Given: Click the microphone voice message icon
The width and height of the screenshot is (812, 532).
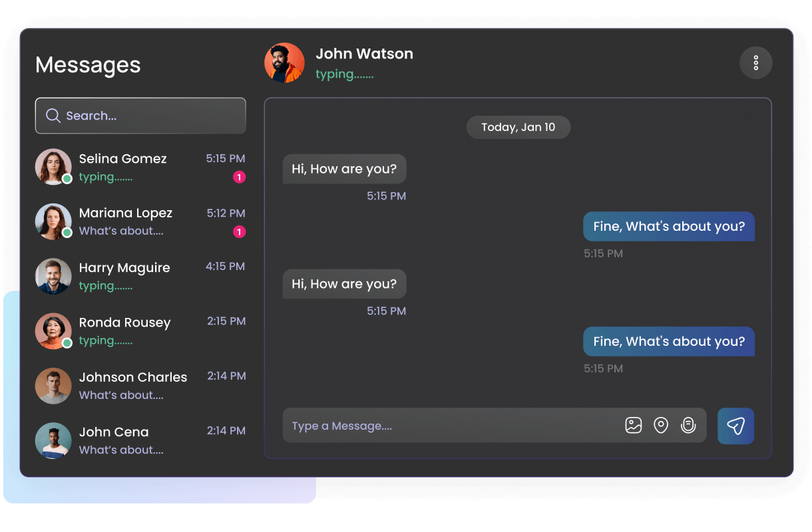Looking at the screenshot, I should pyautogui.click(x=688, y=426).
